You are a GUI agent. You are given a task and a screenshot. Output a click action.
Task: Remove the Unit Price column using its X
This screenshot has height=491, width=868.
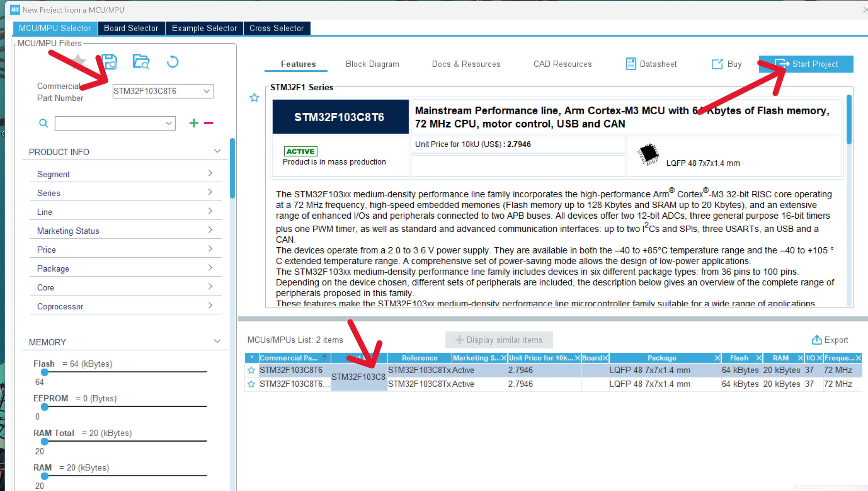[577, 358]
